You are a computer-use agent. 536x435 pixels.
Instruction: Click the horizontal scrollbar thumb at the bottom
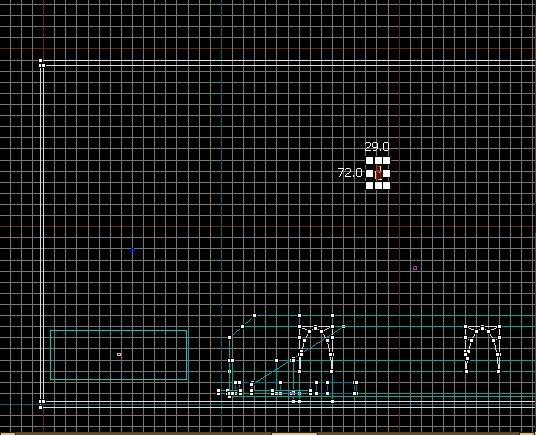(295, 433)
